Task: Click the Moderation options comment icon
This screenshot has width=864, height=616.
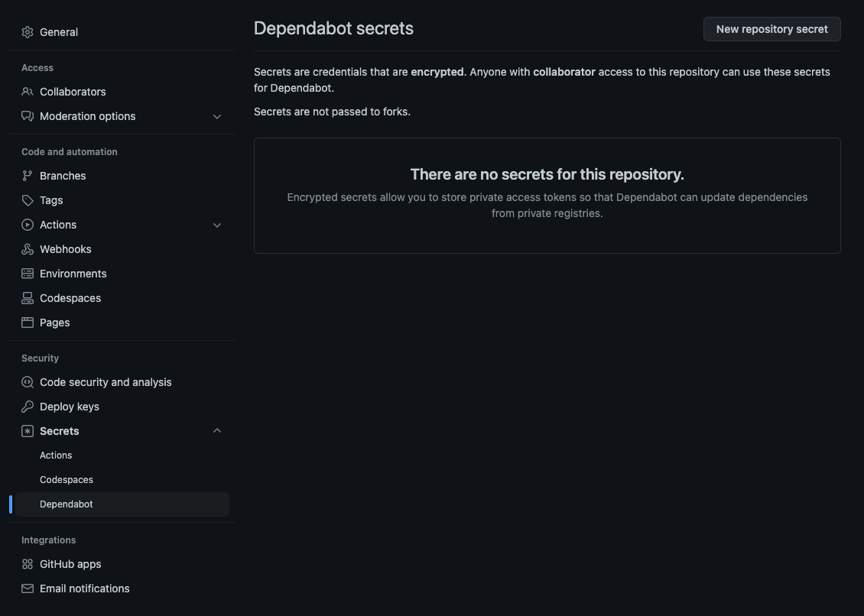Action: (28, 116)
